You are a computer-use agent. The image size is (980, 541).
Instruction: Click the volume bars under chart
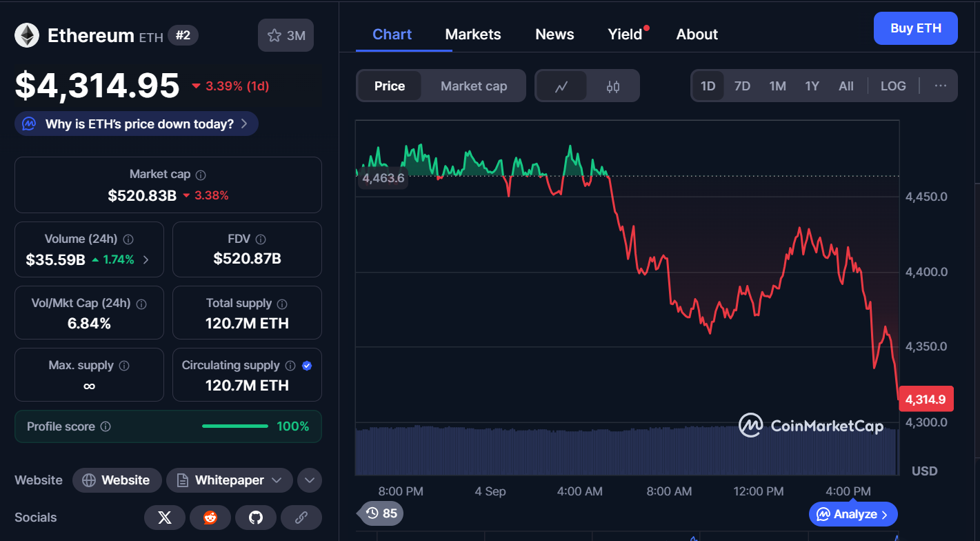click(626, 451)
